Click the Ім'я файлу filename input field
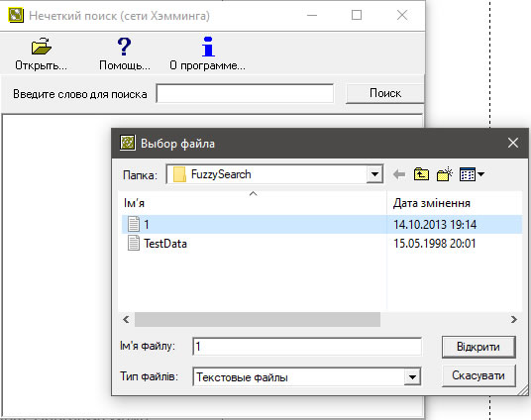The width and height of the screenshot is (531, 420). tap(307, 347)
